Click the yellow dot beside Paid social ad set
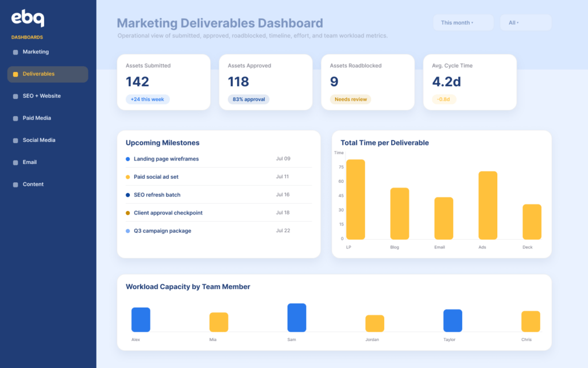Viewport: 588px width, 368px height. pos(128,177)
